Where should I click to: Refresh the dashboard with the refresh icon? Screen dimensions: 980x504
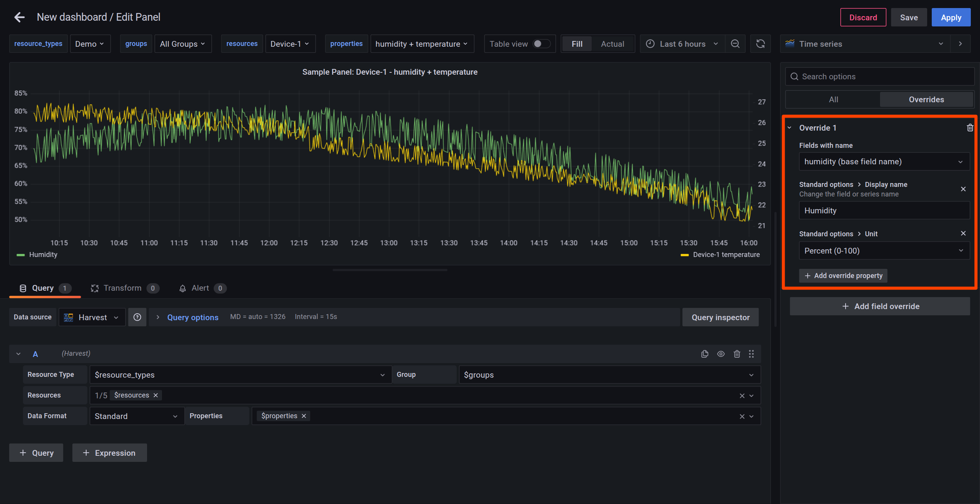point(760,44)
